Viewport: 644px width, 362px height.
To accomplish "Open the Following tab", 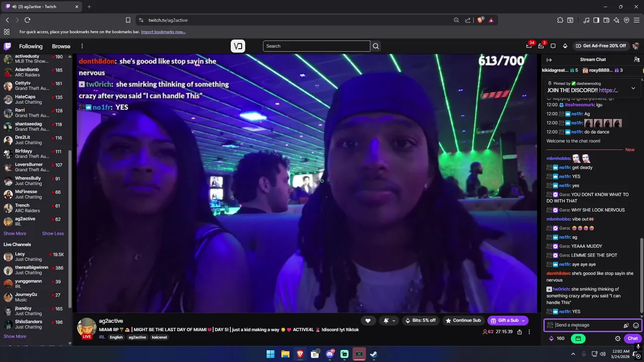I will click(x=31, y=46).
